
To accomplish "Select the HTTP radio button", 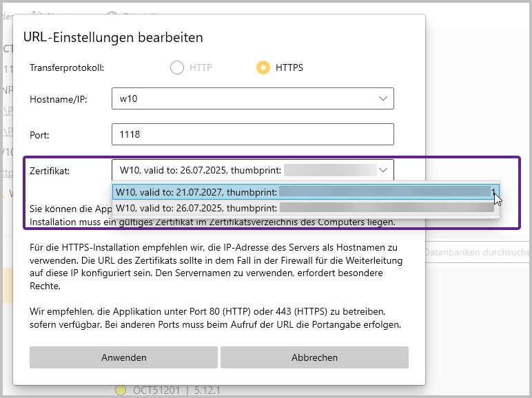I will [x=177, y=67].
